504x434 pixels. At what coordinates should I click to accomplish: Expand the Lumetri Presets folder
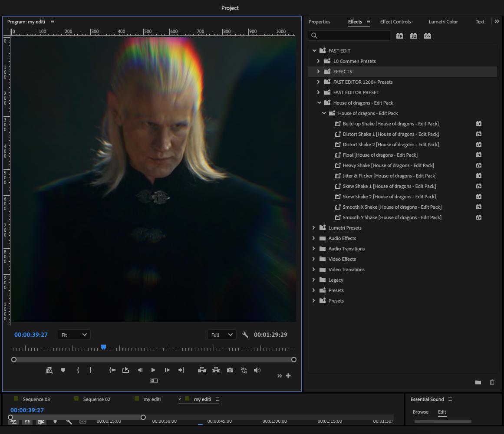[313, 228]
